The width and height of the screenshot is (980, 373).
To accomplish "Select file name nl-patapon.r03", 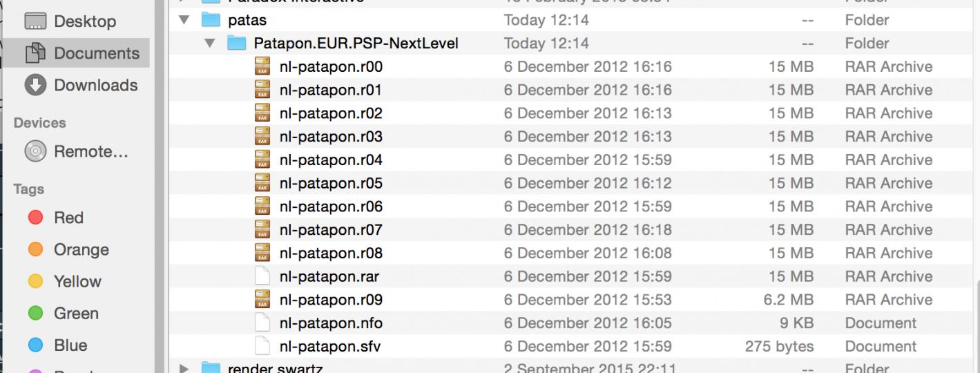I will click(x=331, y=137).
